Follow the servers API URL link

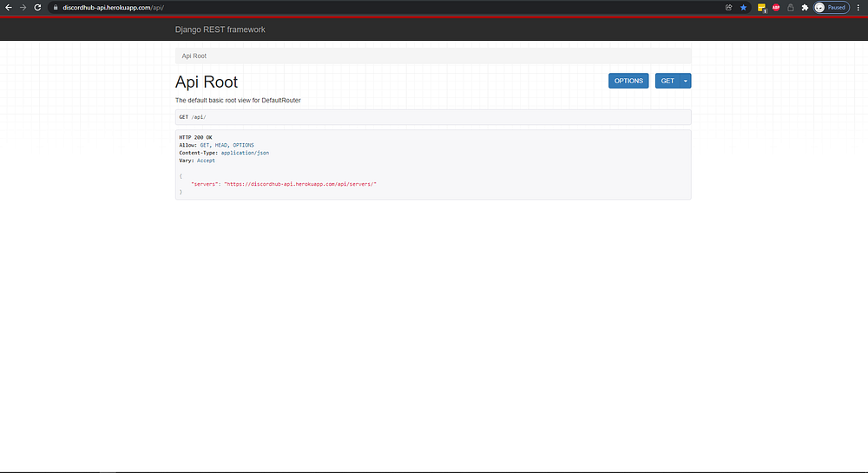click(x=300, y=184)
